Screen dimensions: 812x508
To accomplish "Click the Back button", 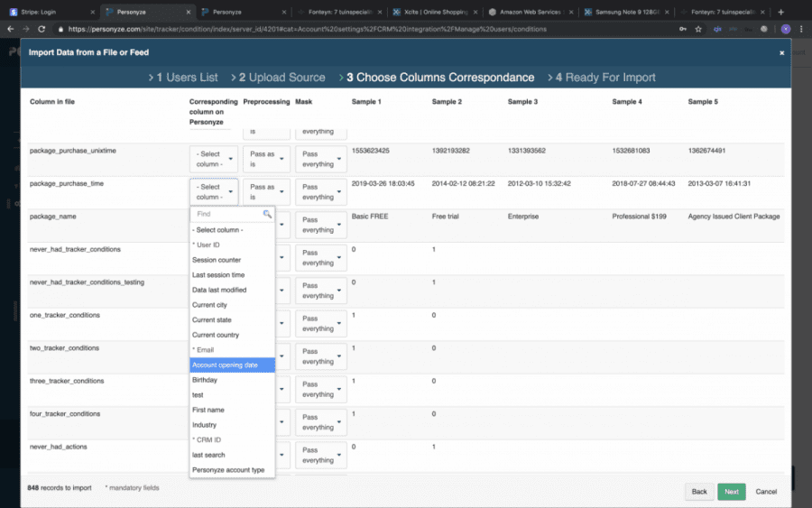I will coord(698,492).
